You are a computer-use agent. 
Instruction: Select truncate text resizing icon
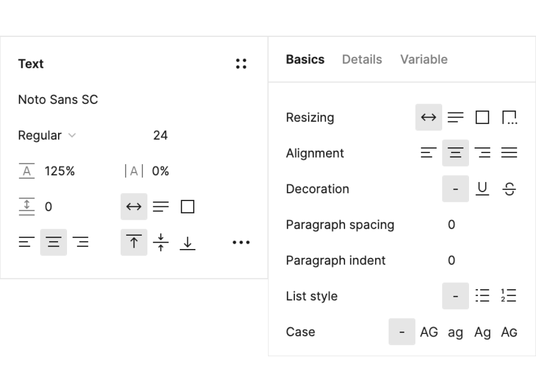[x=509, y=118]
